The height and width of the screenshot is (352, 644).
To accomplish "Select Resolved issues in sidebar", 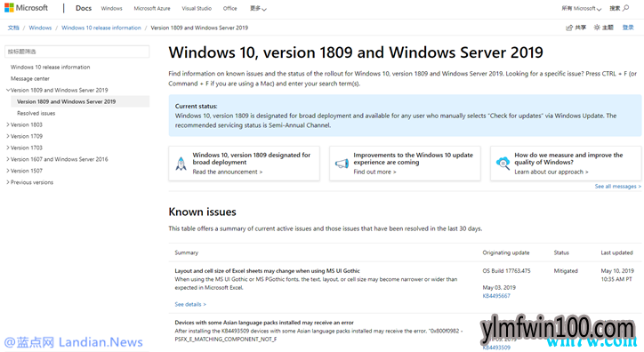I will (36, 113).
